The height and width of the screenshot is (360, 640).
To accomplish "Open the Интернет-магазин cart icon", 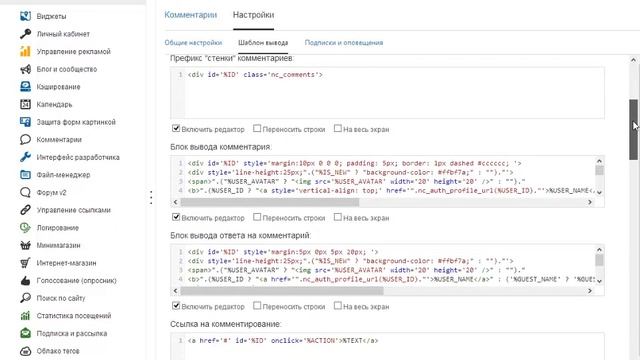I will [25, 263].
